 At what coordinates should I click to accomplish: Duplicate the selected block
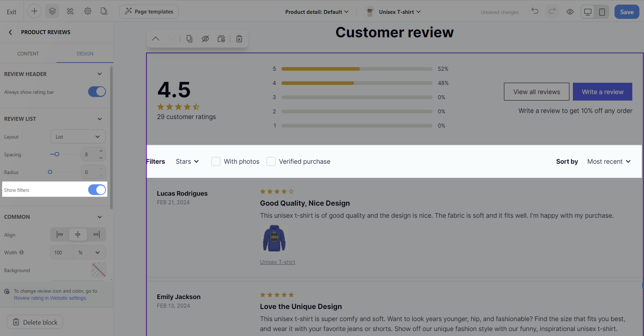point(189,39)
